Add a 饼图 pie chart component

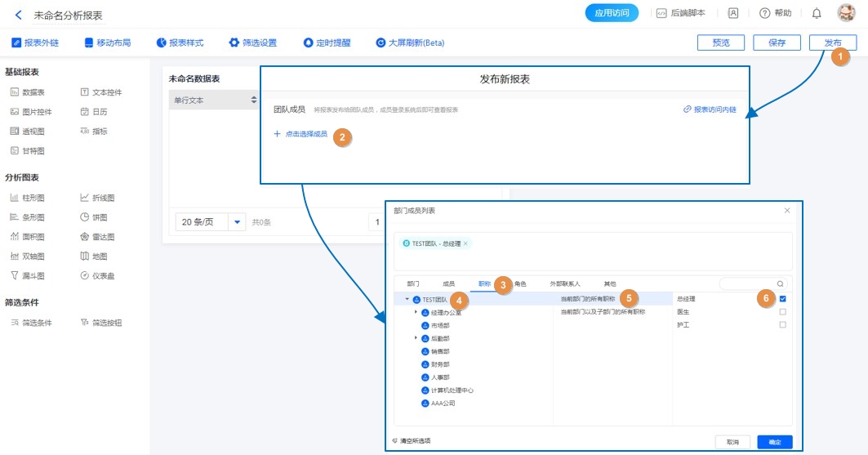click(85, 217)
